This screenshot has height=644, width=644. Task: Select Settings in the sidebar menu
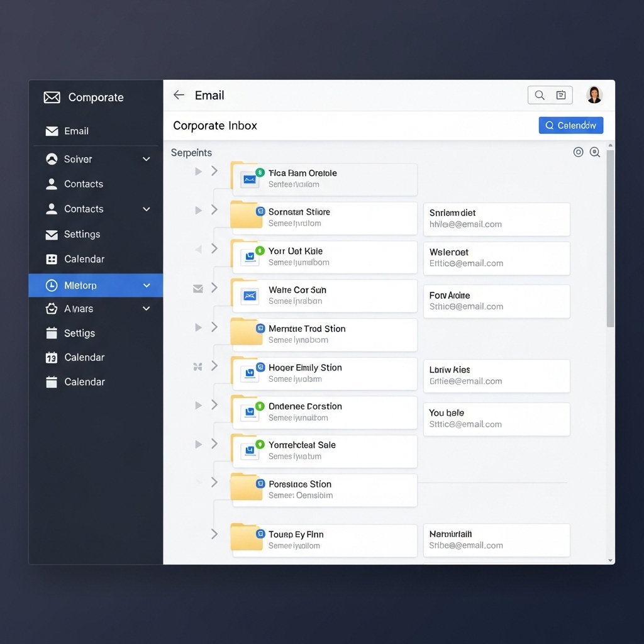point(82,234)
